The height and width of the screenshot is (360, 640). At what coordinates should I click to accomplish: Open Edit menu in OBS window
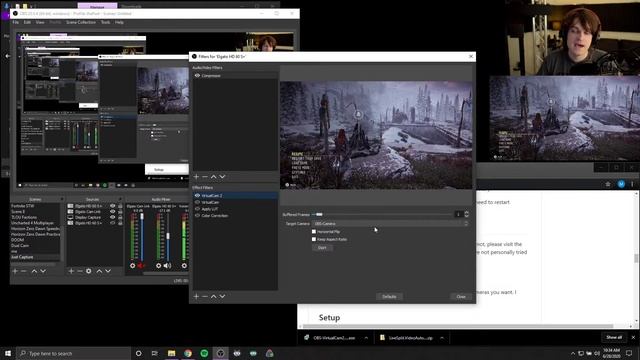pyautogui.click(x=27, y=22)
